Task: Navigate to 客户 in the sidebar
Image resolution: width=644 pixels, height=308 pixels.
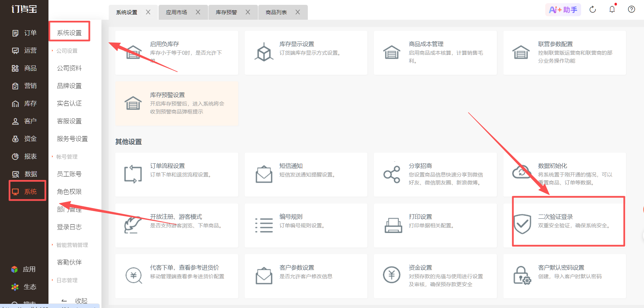Action: (24, 121)
